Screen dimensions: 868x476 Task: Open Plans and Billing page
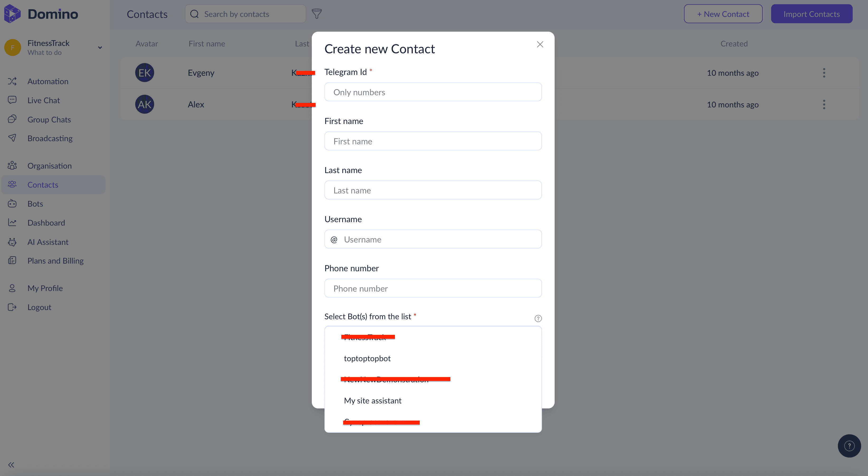coord(55,261)
